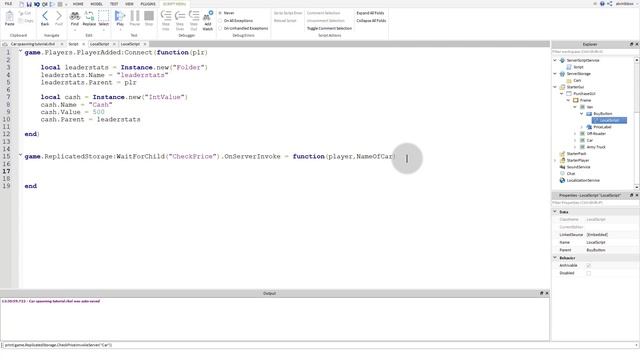Click Toggle Comment Selection
The width and height of the screenshot is (640, 360).
click(x=329, y=28)
